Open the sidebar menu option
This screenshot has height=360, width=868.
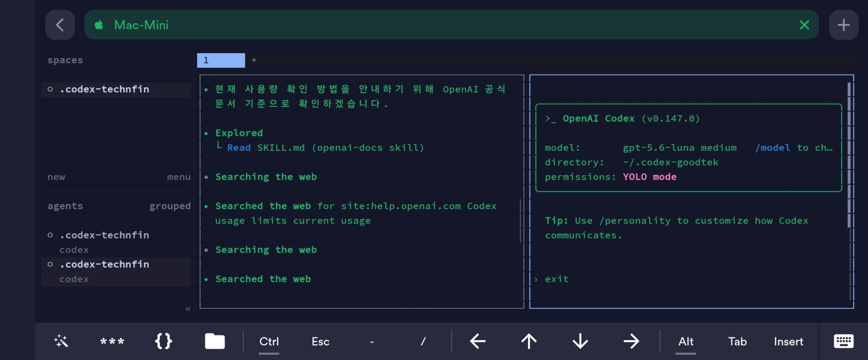coord(179,177)
